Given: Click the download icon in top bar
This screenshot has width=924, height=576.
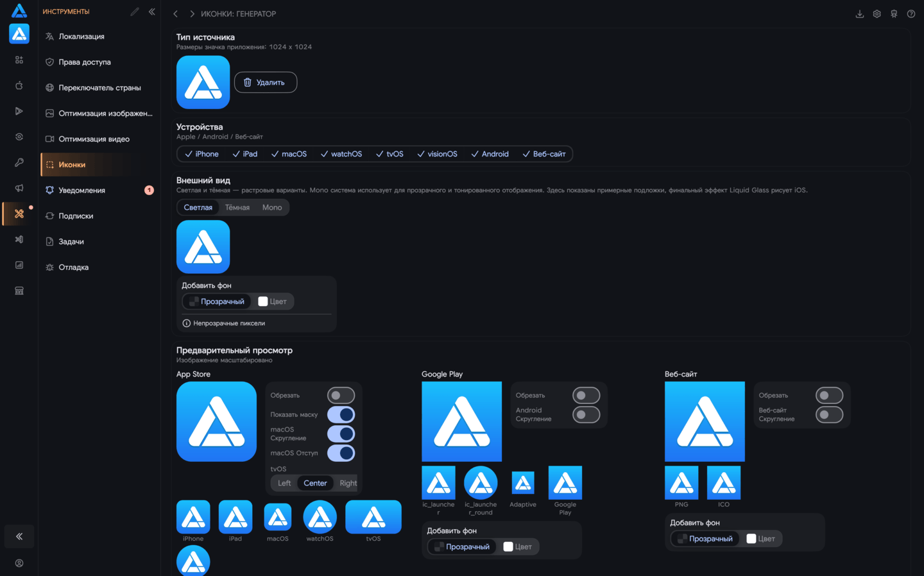Looking at the screenshot, I should [860, 13].
